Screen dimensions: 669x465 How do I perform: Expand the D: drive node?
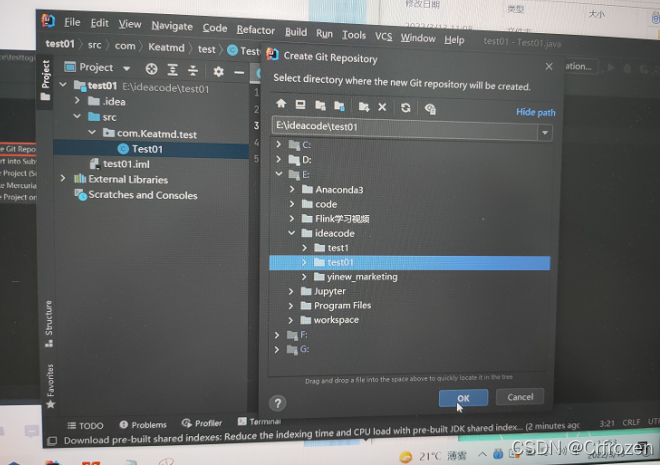coord(279,159)
